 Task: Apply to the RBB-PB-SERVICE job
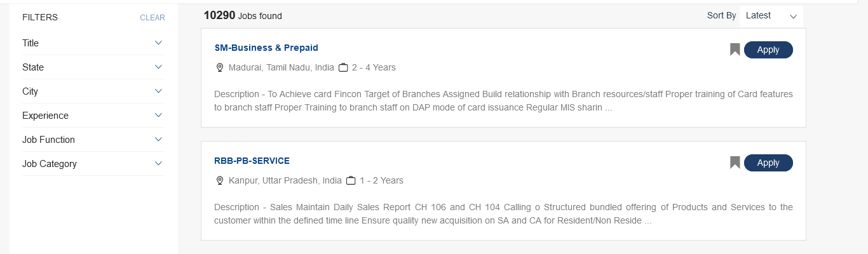(768, 163)
